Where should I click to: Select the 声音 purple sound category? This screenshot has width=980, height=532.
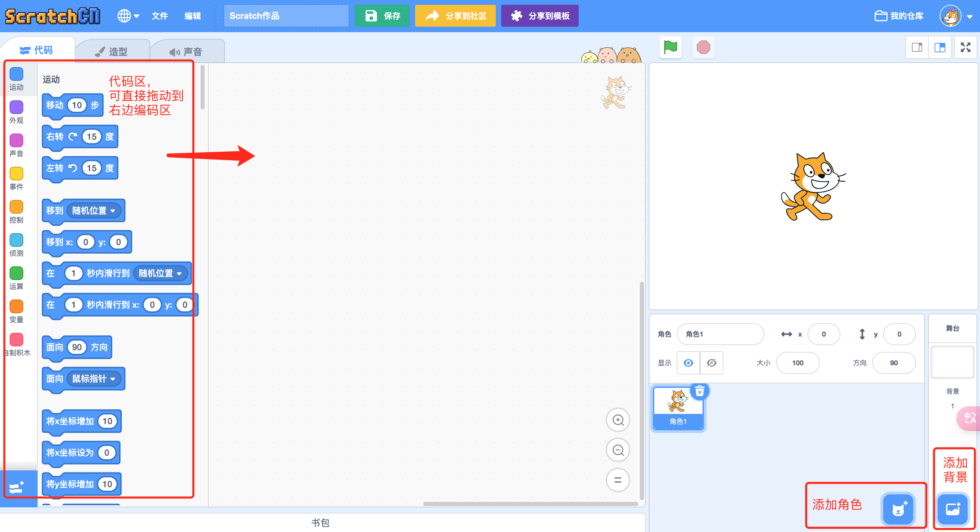pyautogui.click(x=16, y=145)
